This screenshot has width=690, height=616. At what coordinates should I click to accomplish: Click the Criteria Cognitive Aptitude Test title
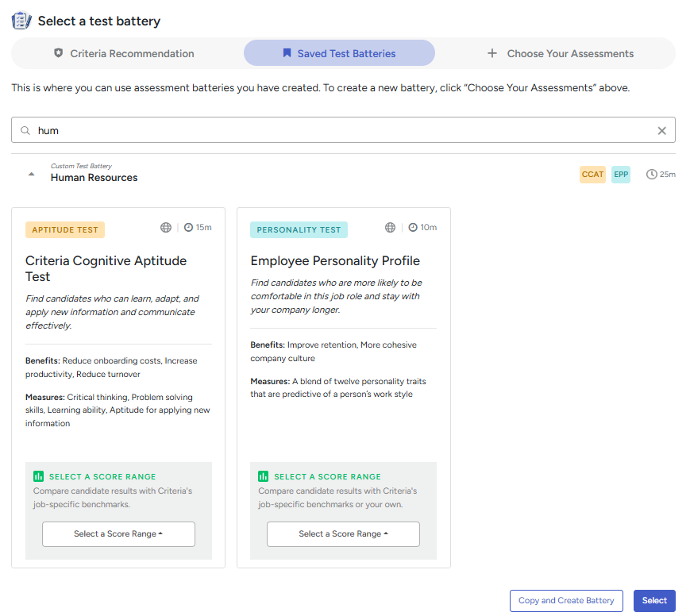click(106, 268)
